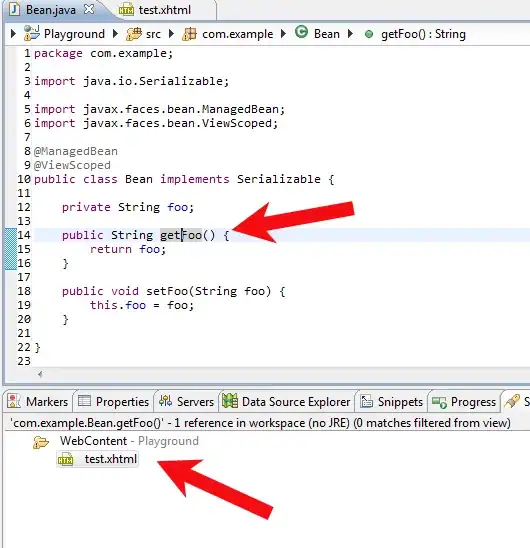The width and height of the screenshot is (530, 548).
Task: Switch to the Servers view tab
Action: click(x=186, y=402)
